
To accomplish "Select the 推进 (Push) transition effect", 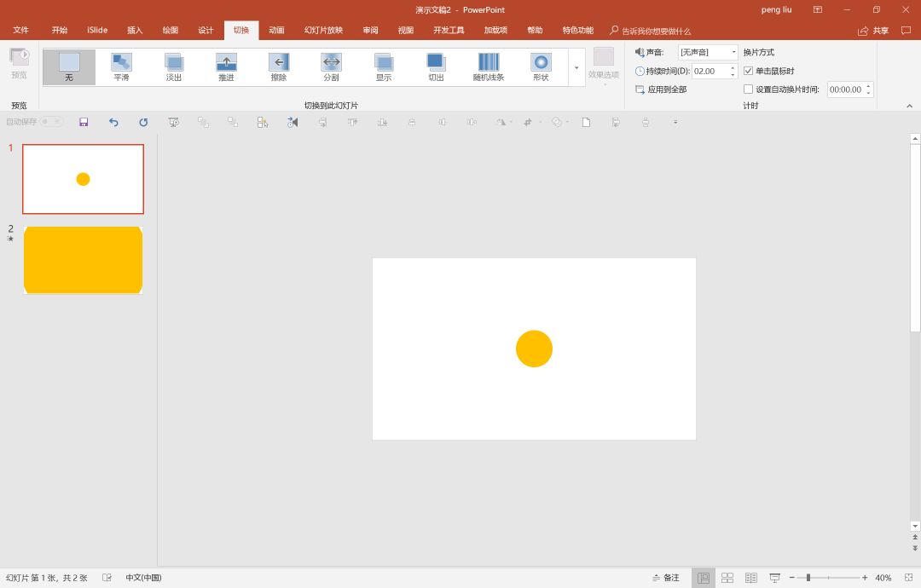I will point(226,66).
